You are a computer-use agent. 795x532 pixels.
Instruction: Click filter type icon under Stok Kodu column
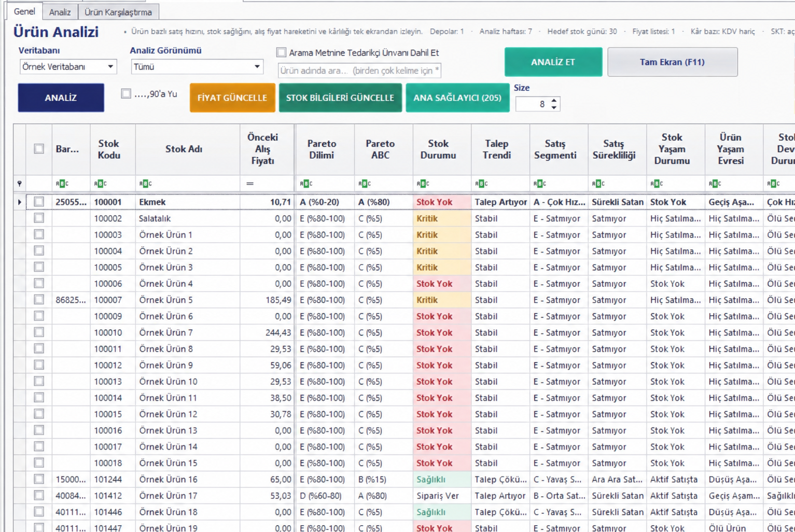tap(101, 184)
